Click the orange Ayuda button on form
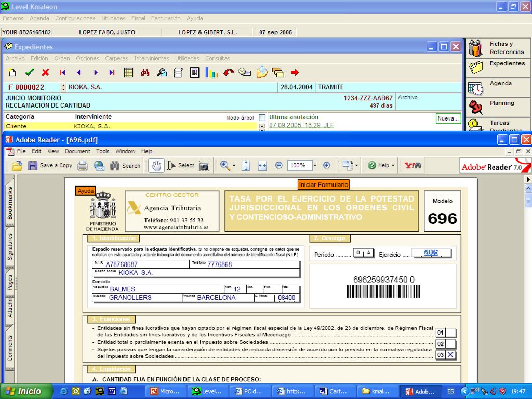This screenshot has height=399, width=532. pyautogui.click(x=86, y=191)
